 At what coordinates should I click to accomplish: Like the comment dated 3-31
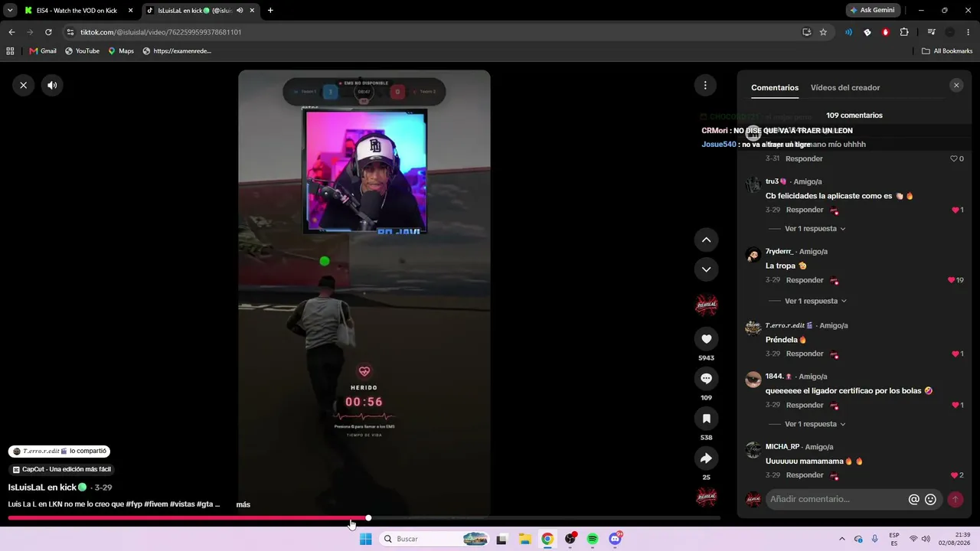point(954,158)
